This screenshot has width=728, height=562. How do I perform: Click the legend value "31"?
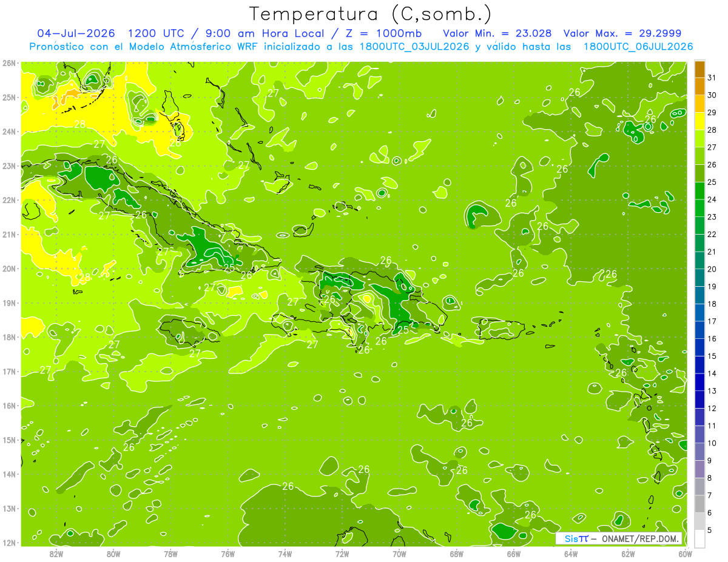[712, 78]
